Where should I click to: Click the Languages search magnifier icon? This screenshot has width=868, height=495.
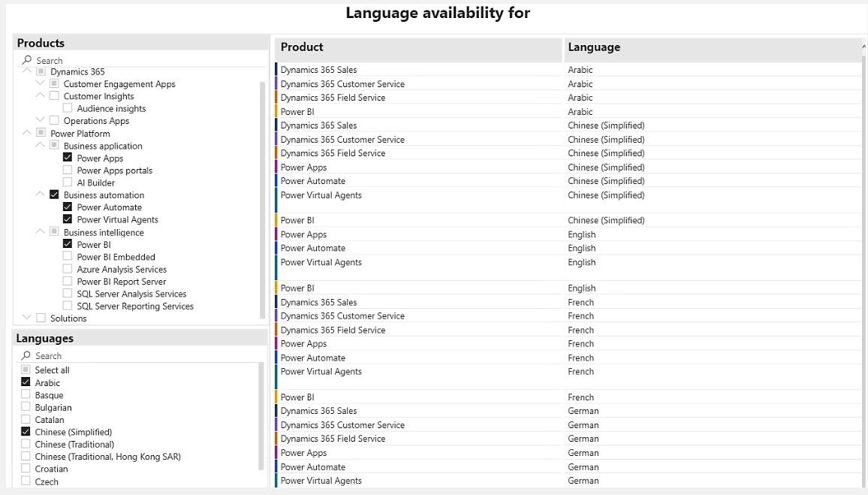tap(26, 355)
